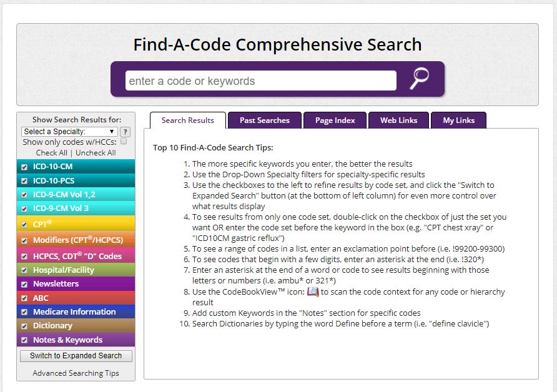557x392 pixels.
Task: Toggle the Modifiers (CPT/HCPCS) checkbox
Action: click(x=24, y=240)
